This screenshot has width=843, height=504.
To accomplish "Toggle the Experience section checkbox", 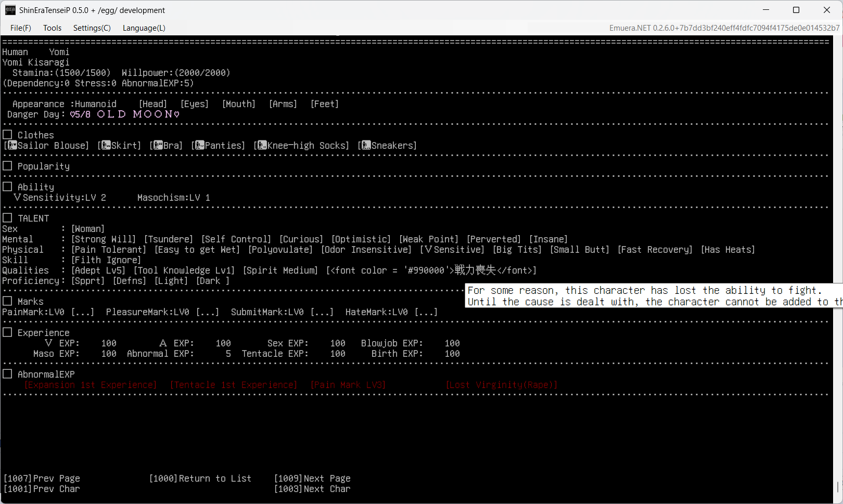I will tap(7, 332).
